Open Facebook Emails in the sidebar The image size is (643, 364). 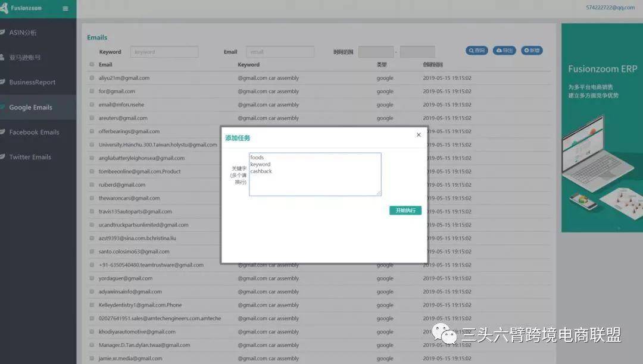point(34,132)
